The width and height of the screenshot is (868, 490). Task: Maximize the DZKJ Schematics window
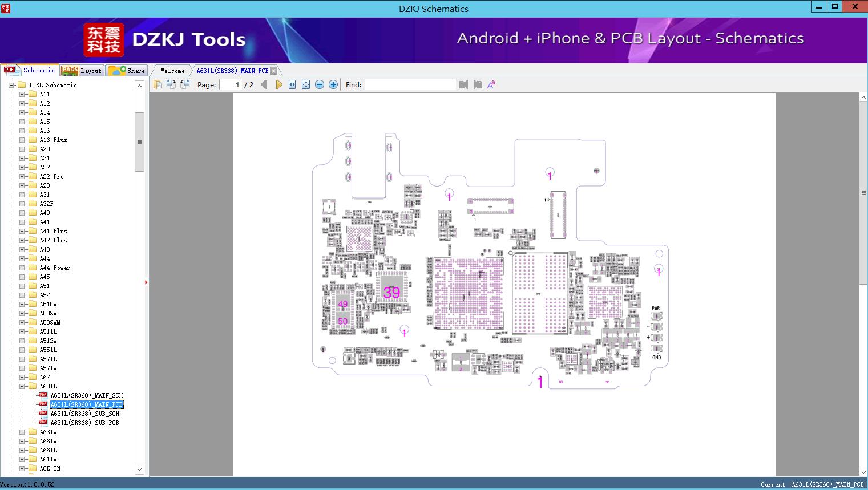(835, 6)
